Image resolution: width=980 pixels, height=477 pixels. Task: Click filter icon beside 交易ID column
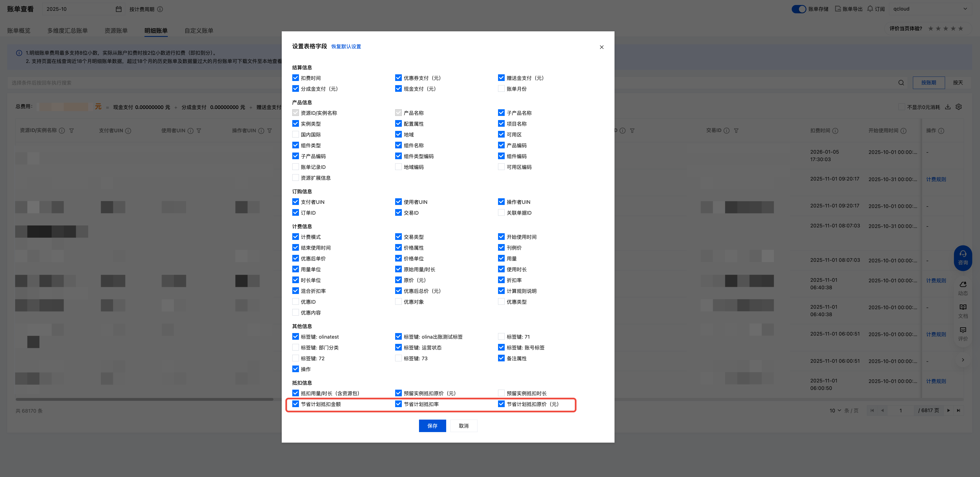point(736,130)
